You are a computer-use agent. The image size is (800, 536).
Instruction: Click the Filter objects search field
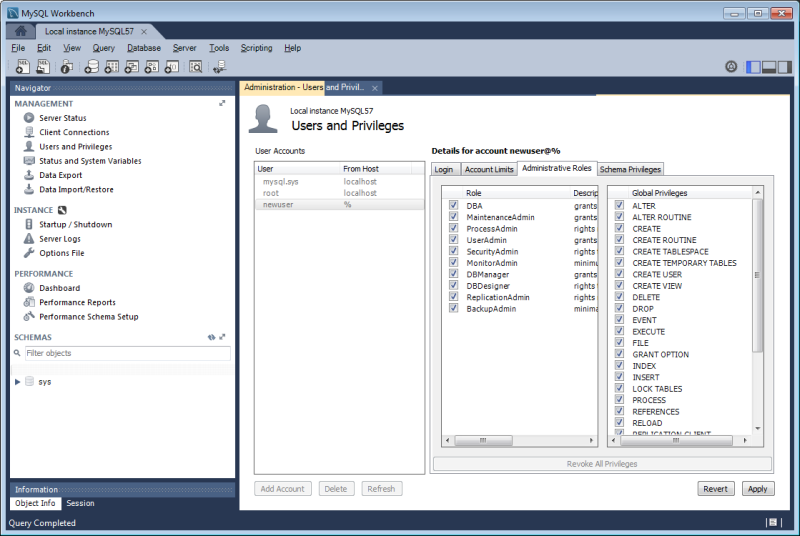pos(127,353)
